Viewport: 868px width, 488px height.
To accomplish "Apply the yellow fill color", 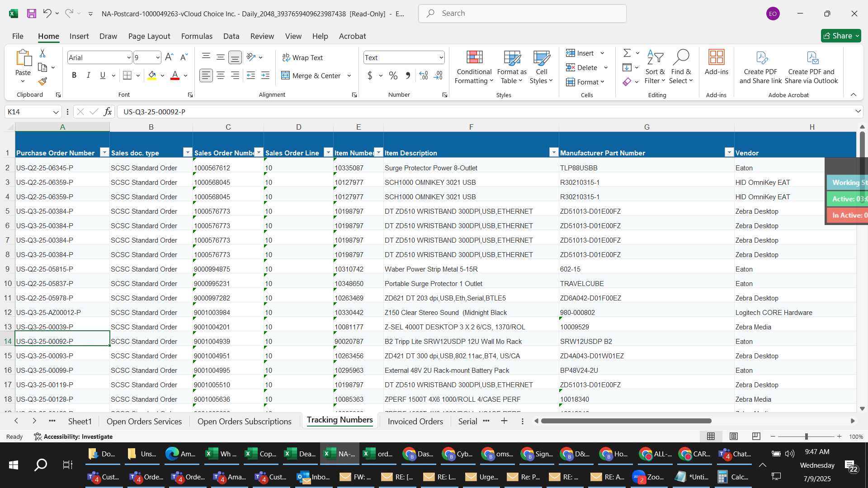I will tap(152, 75).
